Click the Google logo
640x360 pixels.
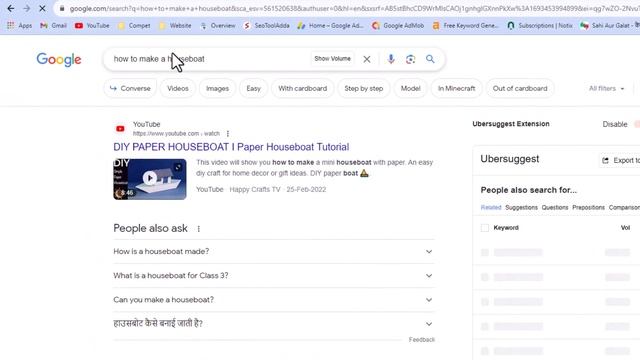[59, 60]
